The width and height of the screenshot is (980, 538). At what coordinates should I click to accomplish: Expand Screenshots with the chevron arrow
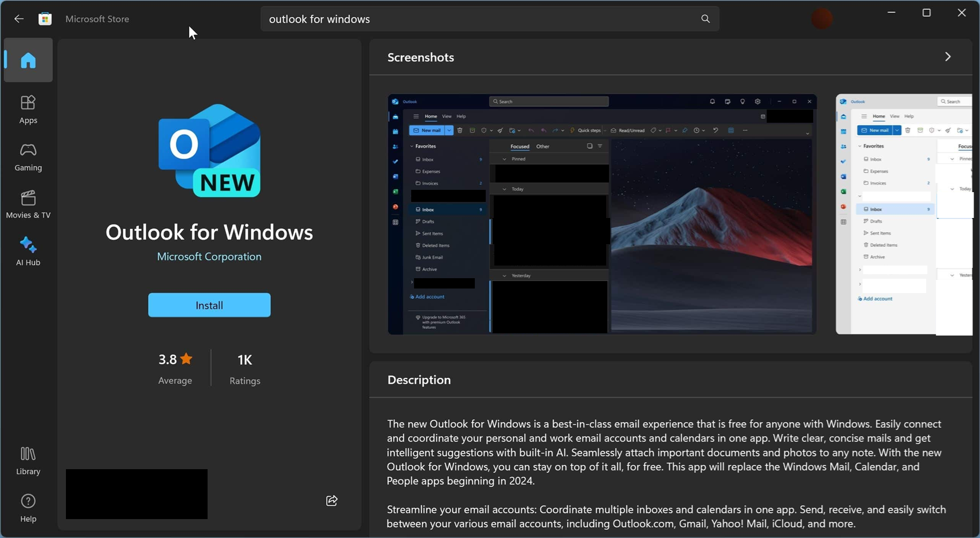pyautogui.click(x=948, y=57)
